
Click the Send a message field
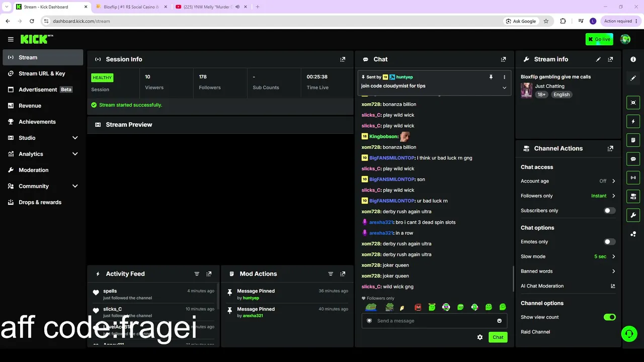[434, 321]
